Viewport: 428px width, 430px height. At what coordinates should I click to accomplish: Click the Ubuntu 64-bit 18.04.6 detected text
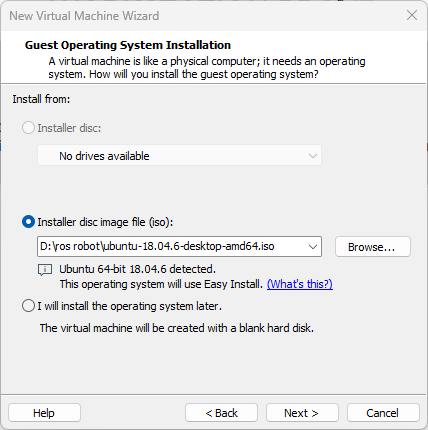tap(137, 269)
